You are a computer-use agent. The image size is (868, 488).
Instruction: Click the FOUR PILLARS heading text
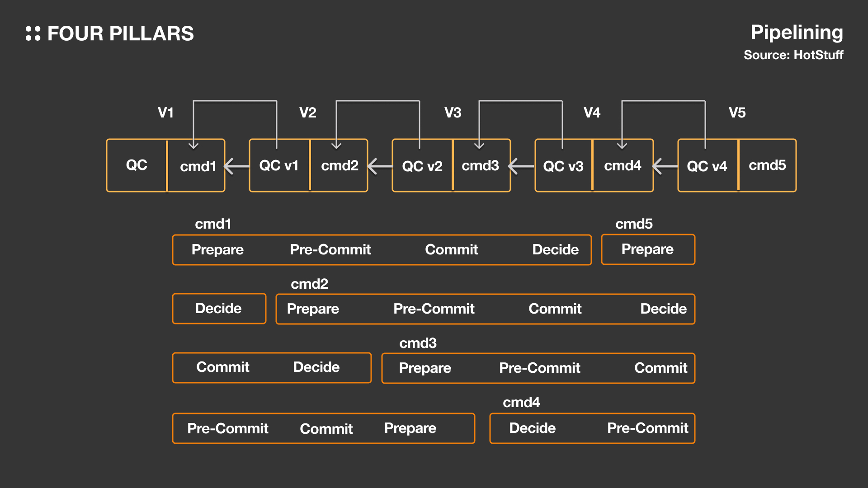click(x=121, y=34)
